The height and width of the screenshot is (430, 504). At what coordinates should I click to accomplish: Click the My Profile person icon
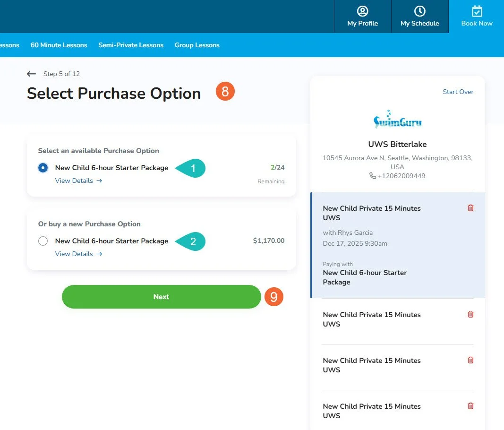click(362, 11)
